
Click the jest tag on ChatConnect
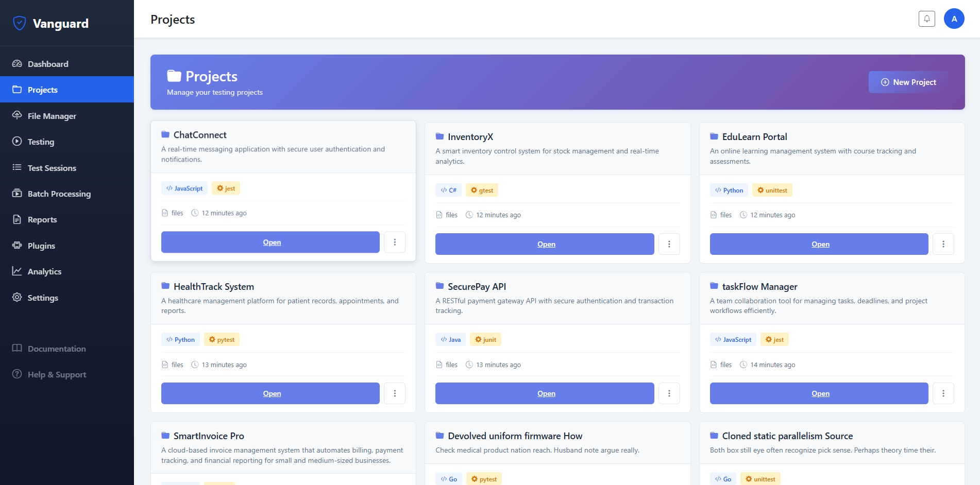pos(226,188)
